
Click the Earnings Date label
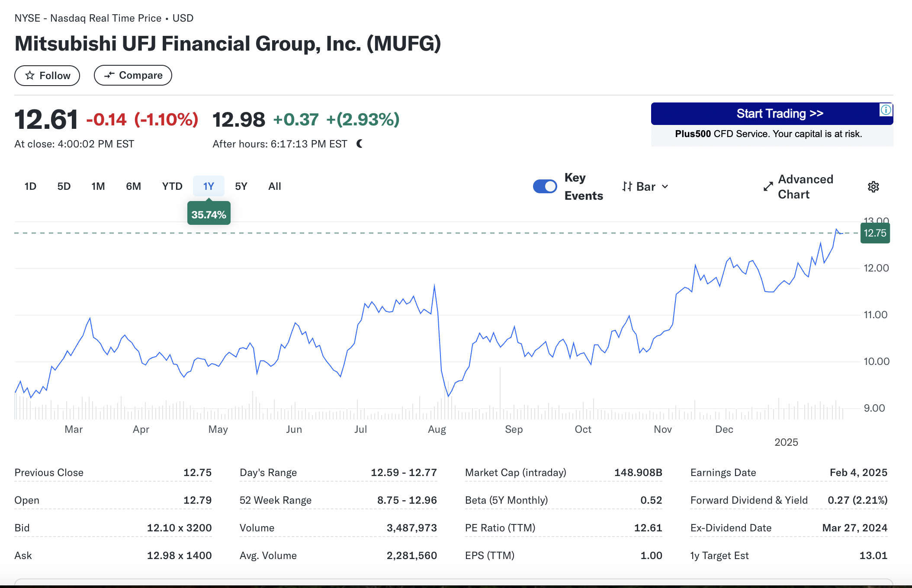click(x=723, y=473)
